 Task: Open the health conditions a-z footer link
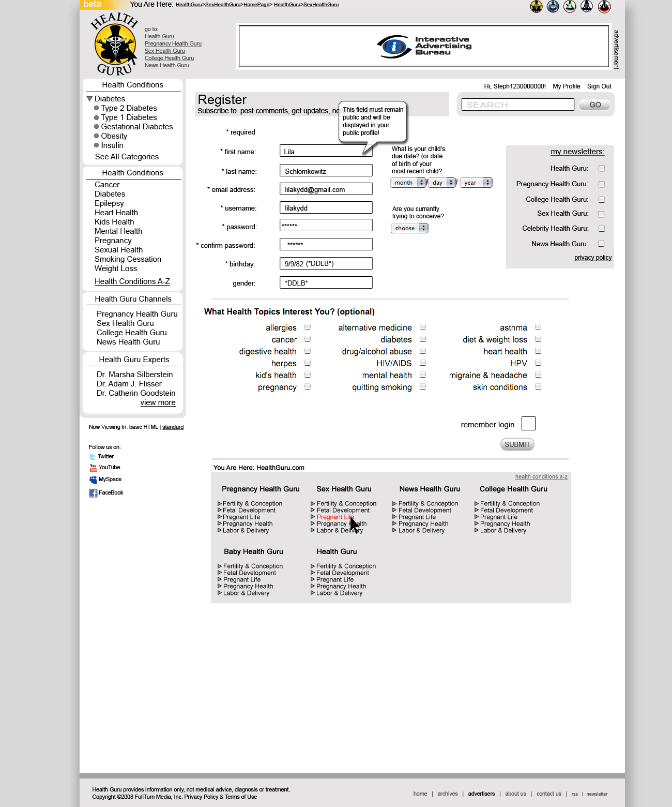(x=541, y=477)
